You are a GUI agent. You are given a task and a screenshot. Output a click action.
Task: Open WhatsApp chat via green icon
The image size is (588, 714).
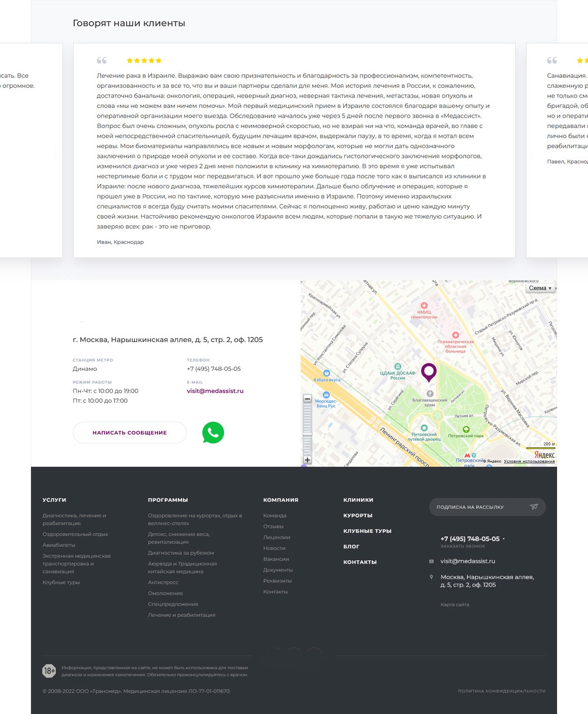(x=213, y=432)
